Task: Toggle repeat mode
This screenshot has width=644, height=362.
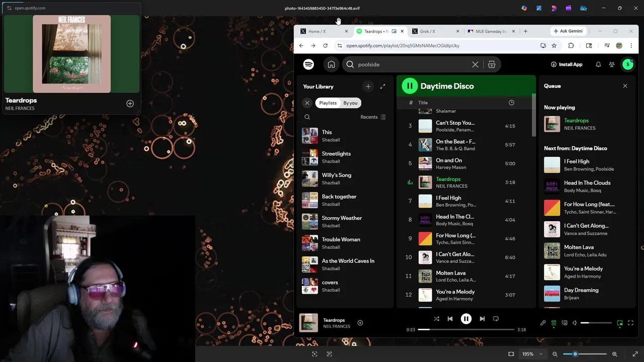Action: click(496, 319)
